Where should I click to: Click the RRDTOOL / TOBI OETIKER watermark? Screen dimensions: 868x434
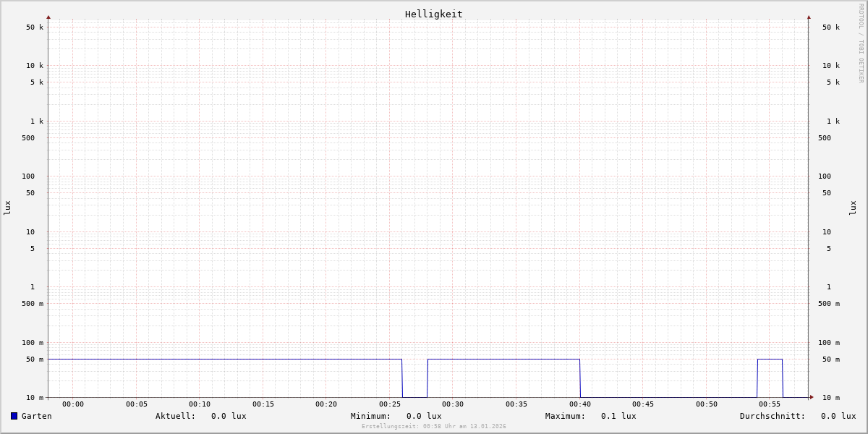point(861,43)
